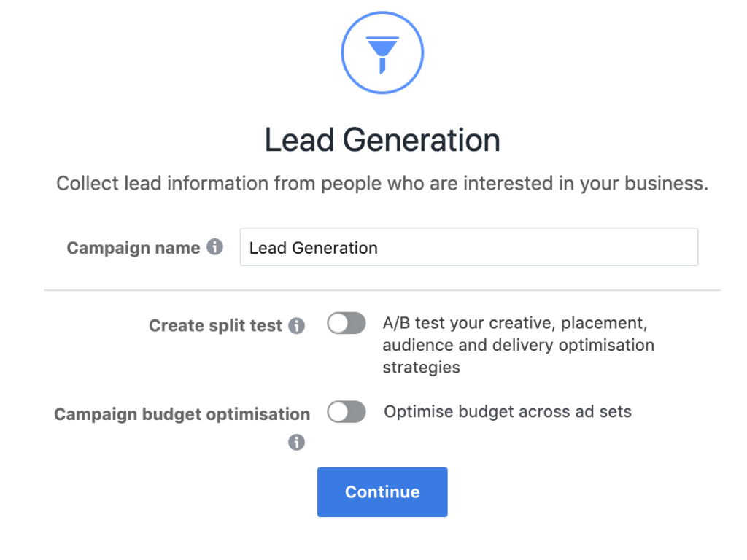This screenshot has height=560, width=747.
Task: Tap the grey circled 'i' near Campaign name
Action: click(x=215, y=247)
